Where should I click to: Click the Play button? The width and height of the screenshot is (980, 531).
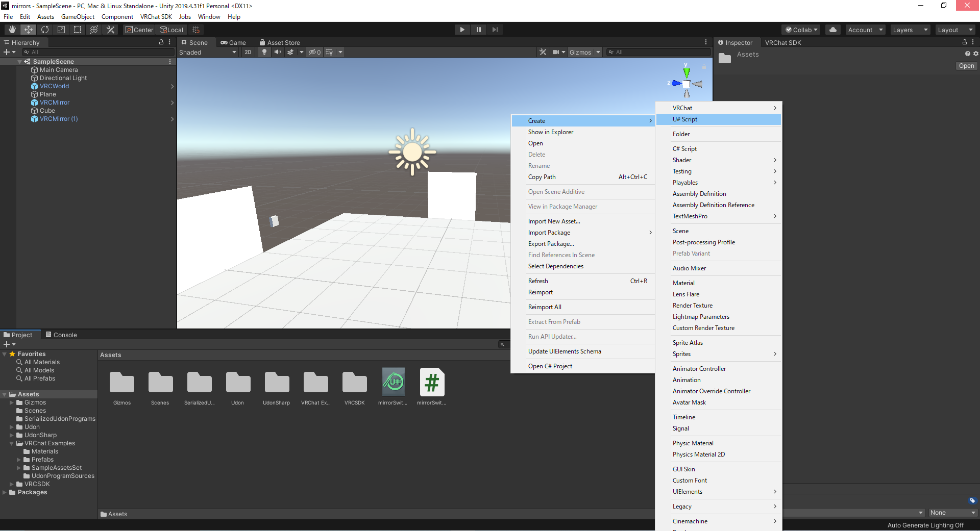coord(462,30)
